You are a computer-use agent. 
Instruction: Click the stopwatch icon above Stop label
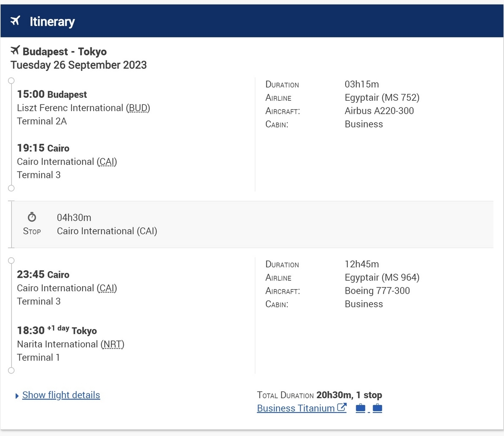(x=32, y=217)
